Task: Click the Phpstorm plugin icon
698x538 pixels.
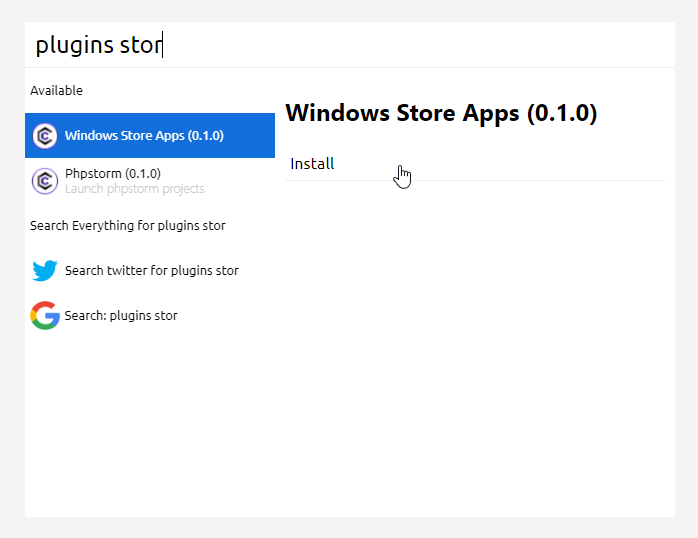Action: 45,181
